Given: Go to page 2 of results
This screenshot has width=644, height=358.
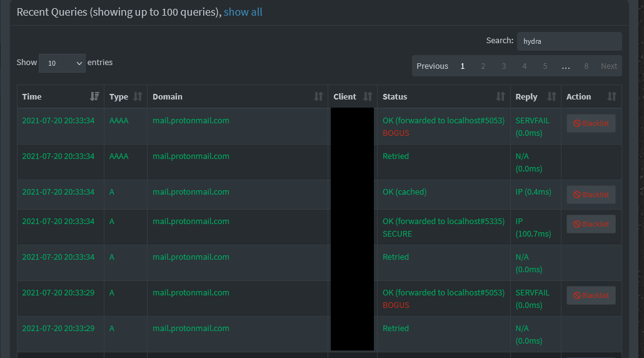Looking at the screenshot, I should (483, 66).
